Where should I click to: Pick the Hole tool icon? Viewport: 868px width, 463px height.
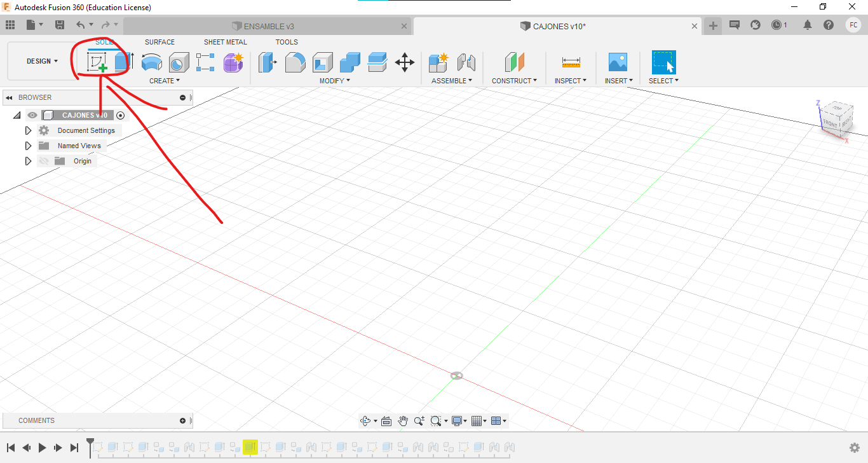(x=179, y=62)
